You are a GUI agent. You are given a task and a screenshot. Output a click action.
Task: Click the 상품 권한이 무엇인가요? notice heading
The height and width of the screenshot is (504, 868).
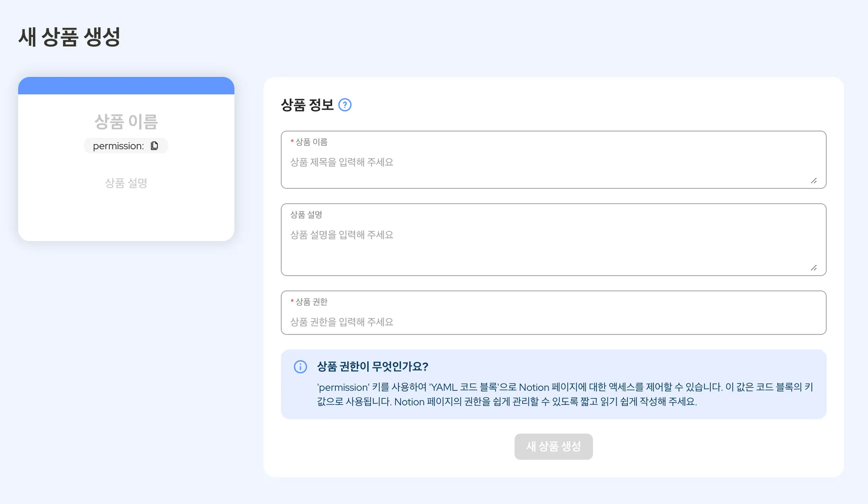(x=373, y=367)
